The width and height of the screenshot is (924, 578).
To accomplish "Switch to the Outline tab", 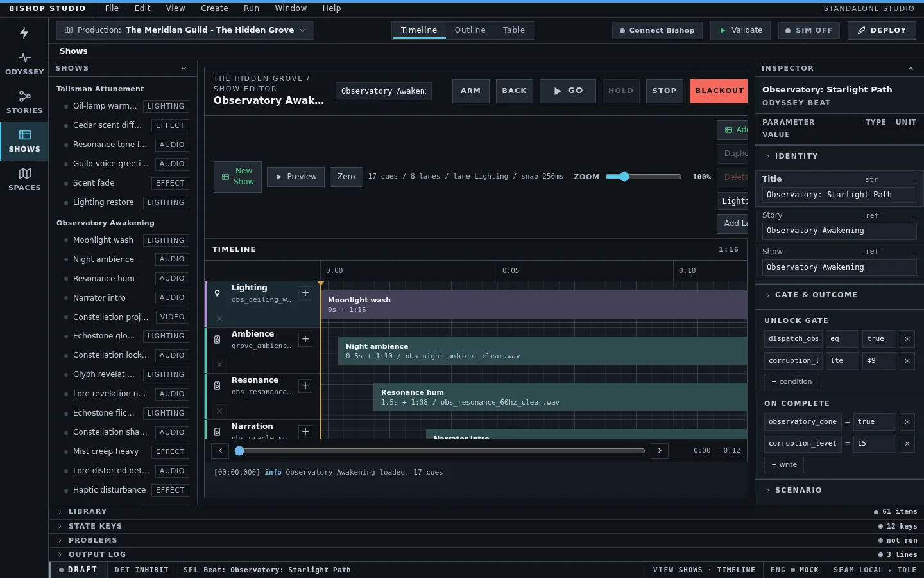I will tap(470, 30).
